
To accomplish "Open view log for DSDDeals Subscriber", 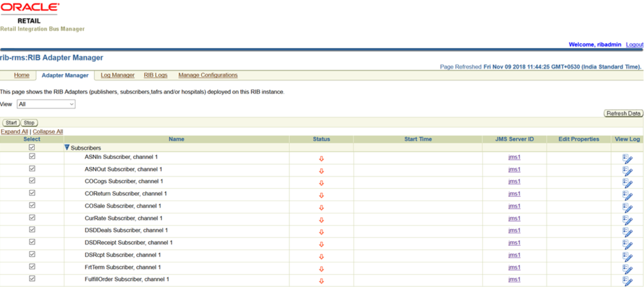I will click(x=628, y=232).
